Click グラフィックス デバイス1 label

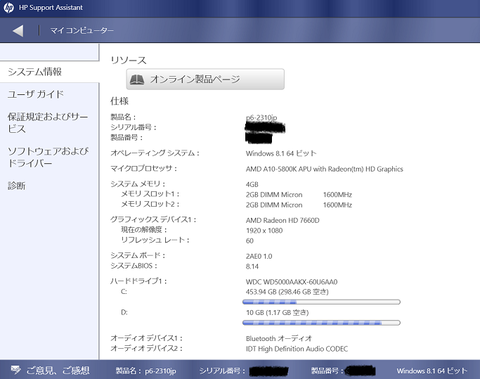153,219
